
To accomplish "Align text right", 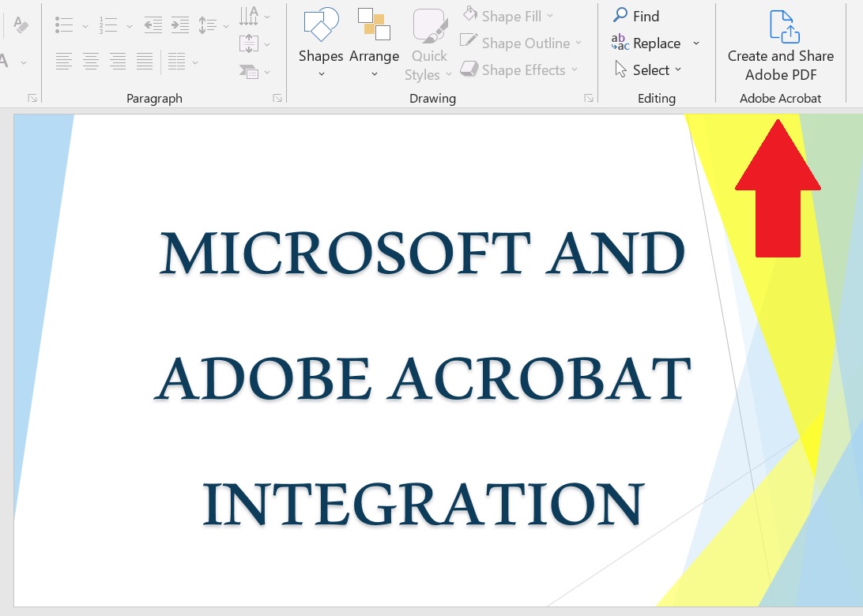I will coord(118,61).
